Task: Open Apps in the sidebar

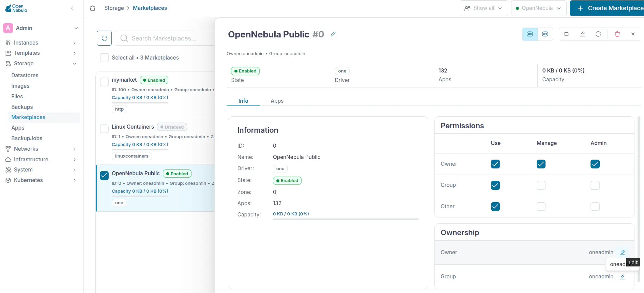Action: click(18, 128)
